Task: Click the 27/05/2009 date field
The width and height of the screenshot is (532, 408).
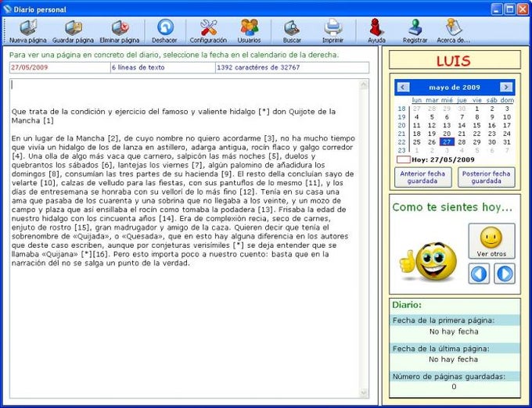Action: 60,67
